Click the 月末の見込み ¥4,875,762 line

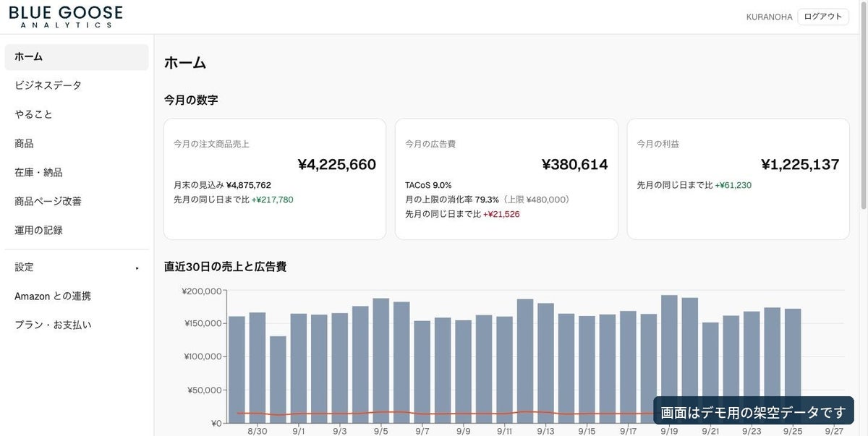tap(222, 185)
